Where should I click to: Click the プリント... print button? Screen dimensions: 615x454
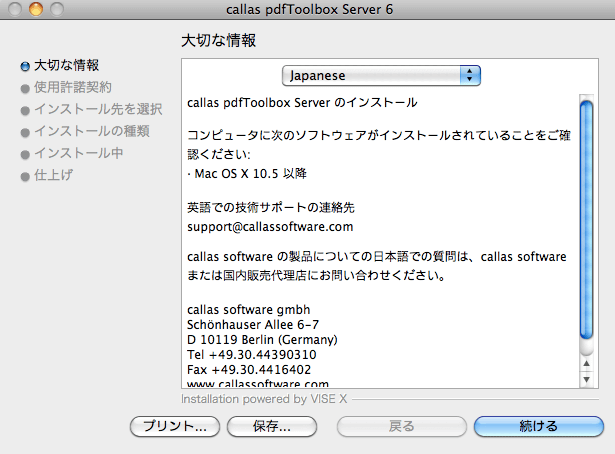click(175, 426)
